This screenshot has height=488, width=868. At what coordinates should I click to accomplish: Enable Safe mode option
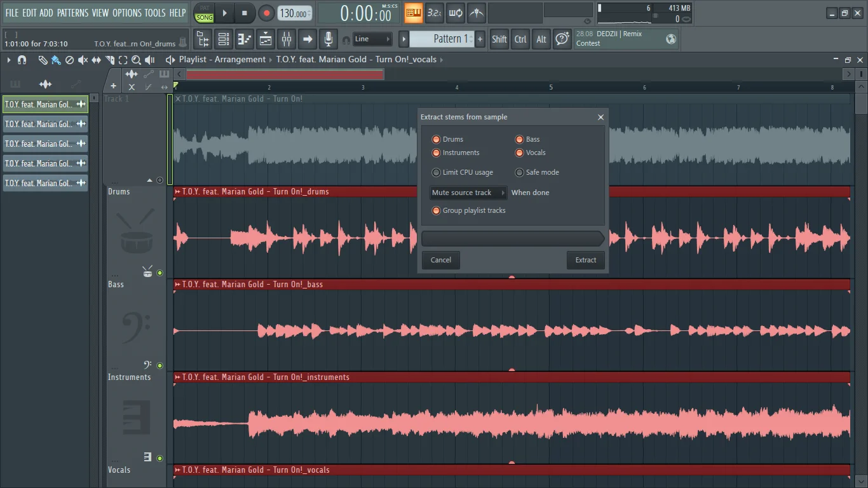tap(519, 172)
